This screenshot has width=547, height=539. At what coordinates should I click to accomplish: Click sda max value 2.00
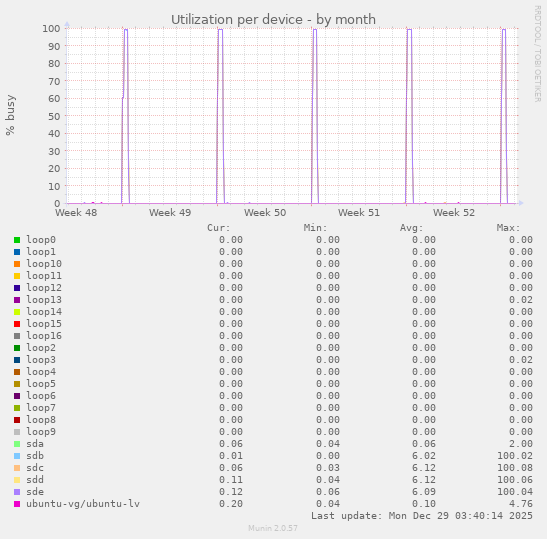pyautogui.click(x=521, y=444)
